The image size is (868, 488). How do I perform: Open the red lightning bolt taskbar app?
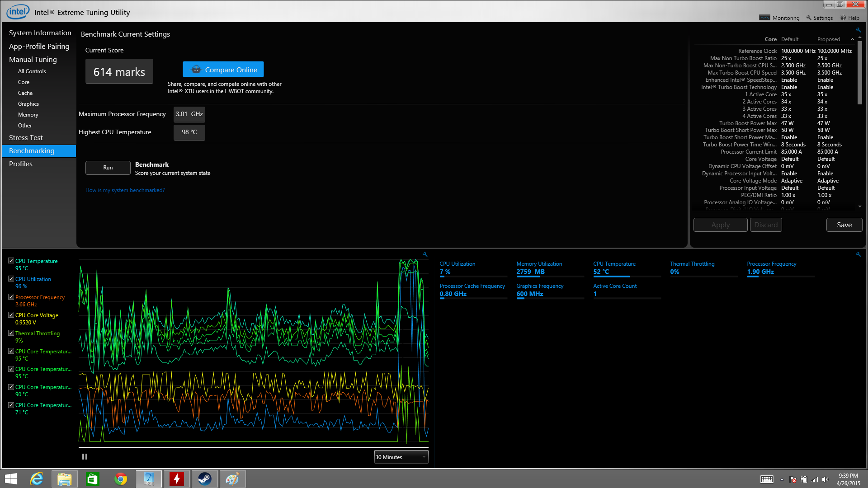(x=176, y=479)
